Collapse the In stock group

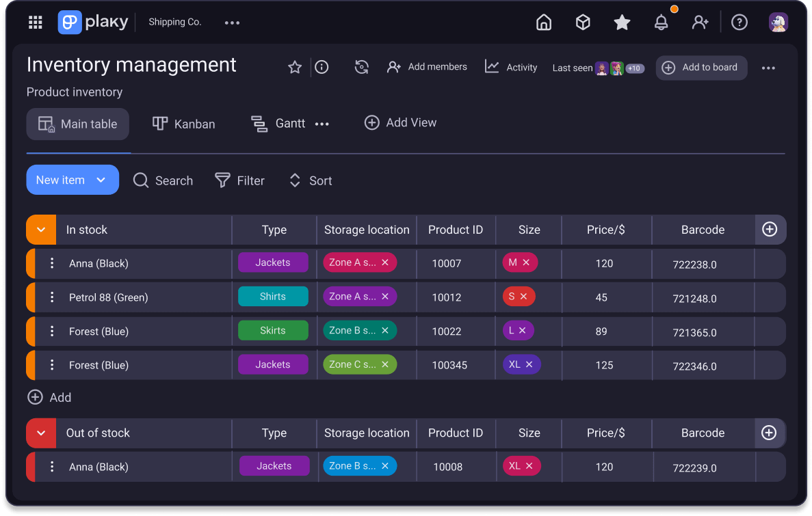point(40,230)
